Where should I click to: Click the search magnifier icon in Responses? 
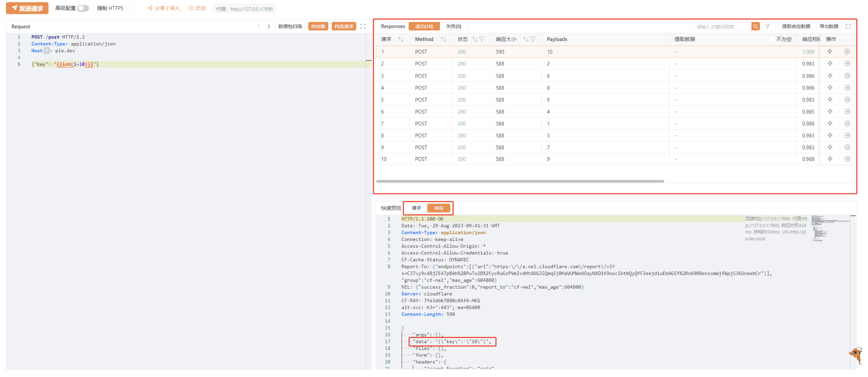pyautogui.click(x=755, y=26)
